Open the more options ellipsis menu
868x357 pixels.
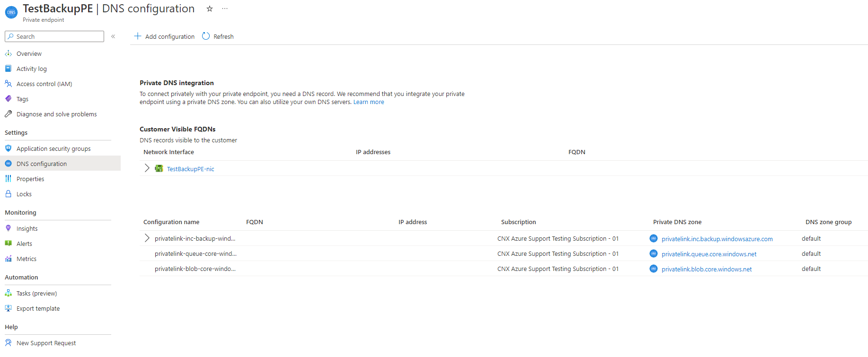(225, 9)
